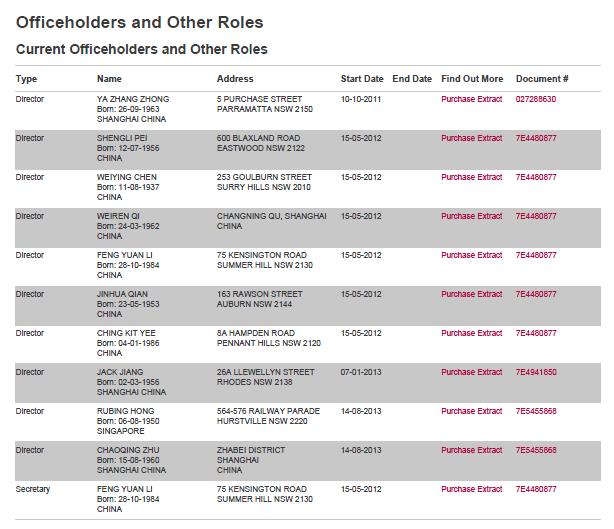Click Purchase Extract for Shengli Pei

tap(471, 139)
